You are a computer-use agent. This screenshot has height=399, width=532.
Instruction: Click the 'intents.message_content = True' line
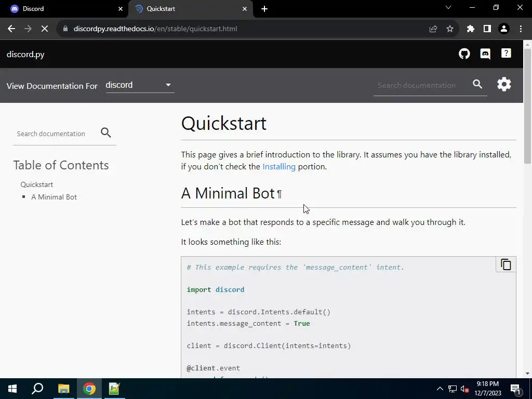248,323
